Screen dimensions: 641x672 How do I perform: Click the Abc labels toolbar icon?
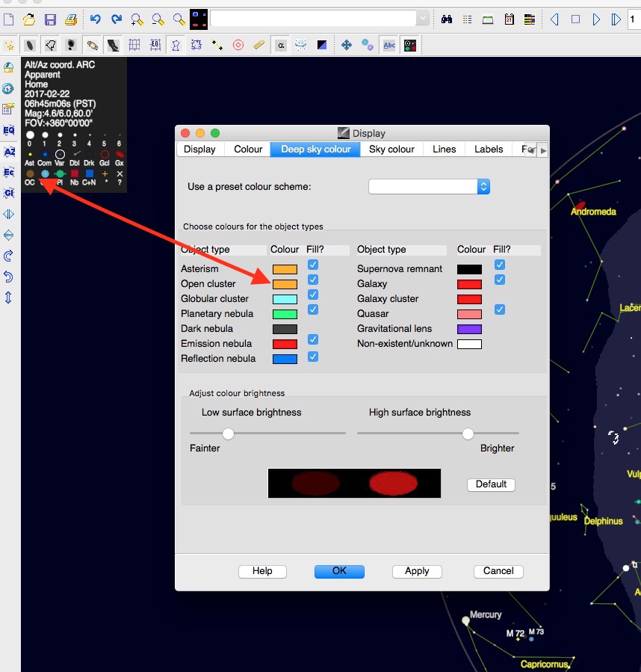point(389,45)
